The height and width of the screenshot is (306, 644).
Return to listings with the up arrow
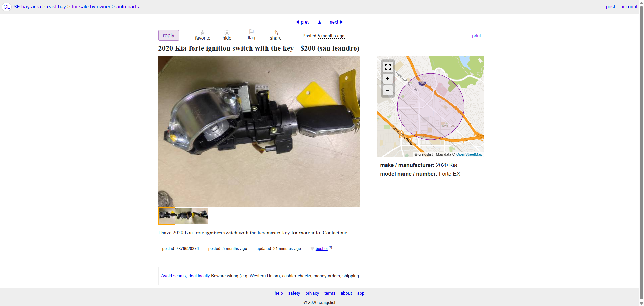320,22
